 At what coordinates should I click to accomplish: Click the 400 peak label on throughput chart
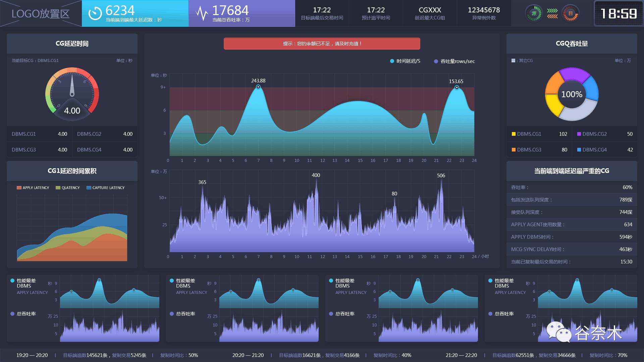click(x=316, y=175)
